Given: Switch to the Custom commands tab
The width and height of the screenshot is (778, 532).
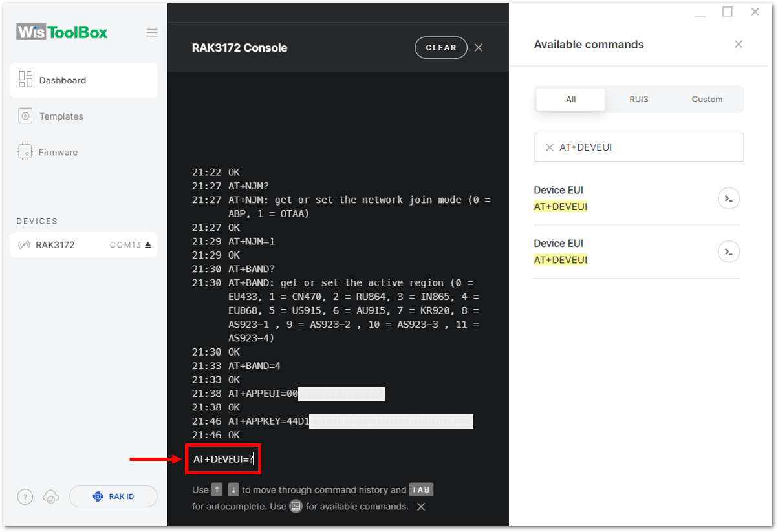Looking at the screenshot, I should (707, 100).
